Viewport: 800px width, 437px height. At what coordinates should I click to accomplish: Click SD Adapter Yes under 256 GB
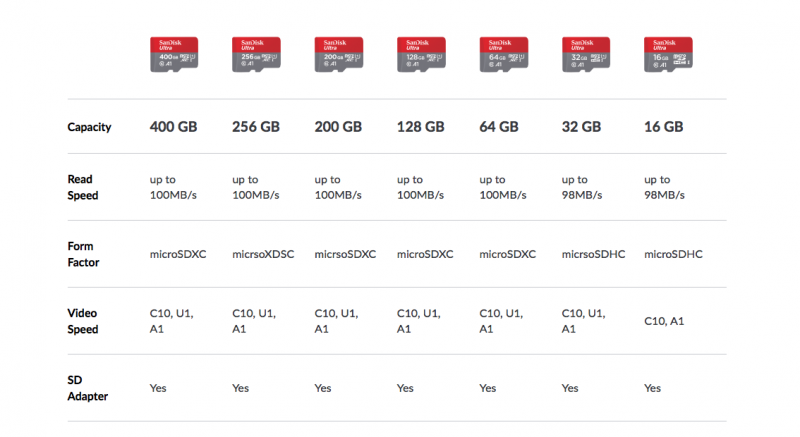coord(240,388)
